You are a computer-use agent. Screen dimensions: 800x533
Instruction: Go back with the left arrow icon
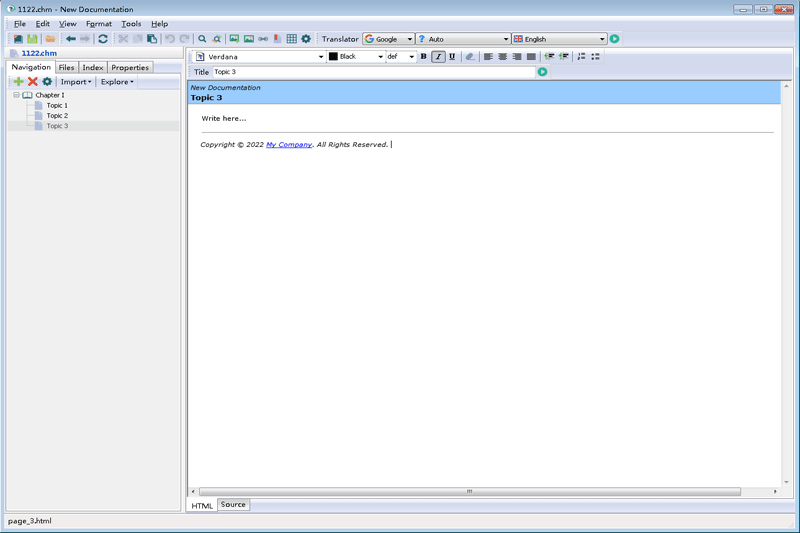pos(71,39)
